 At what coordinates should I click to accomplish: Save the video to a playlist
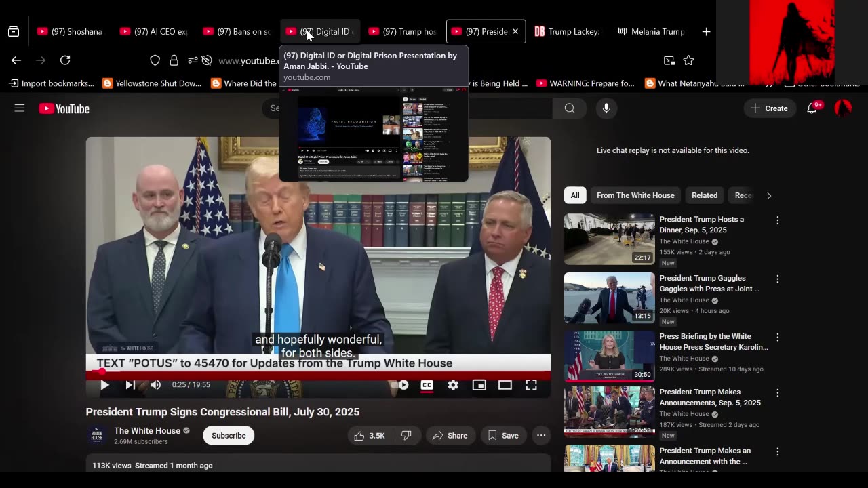503,436
